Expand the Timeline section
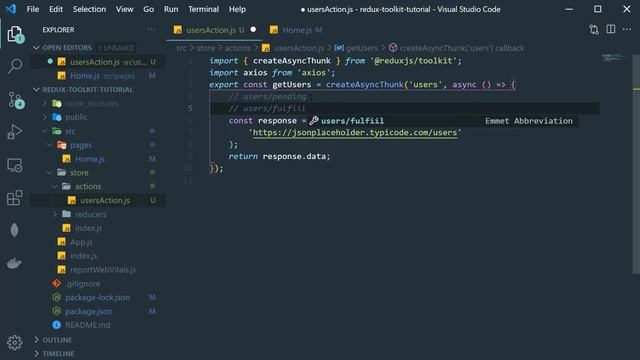The width and height of the screenshot is (640, 360). coord(36,353)
